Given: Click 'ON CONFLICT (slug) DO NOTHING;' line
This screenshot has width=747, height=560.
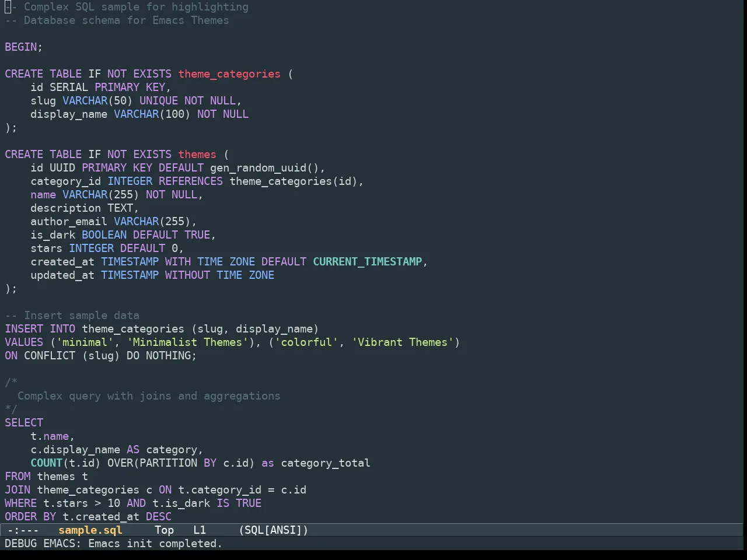Looking at the screenshot, I should tap(101, 355).
